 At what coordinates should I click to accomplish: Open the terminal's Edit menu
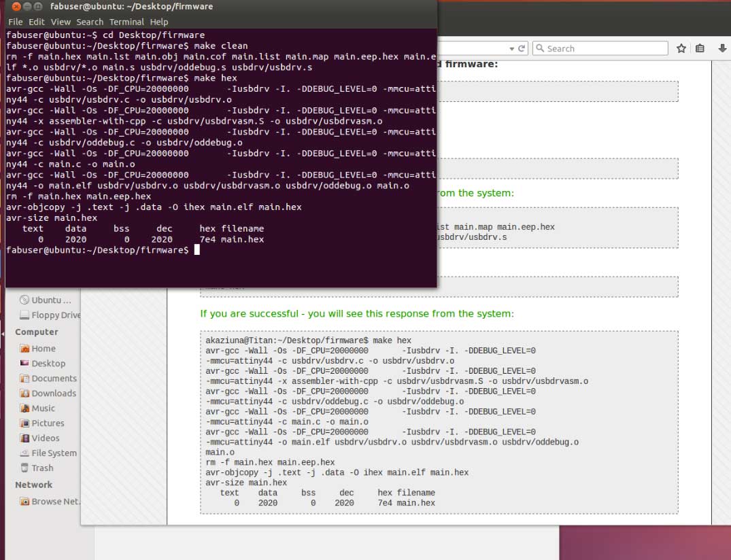click(x=36, y=22)
